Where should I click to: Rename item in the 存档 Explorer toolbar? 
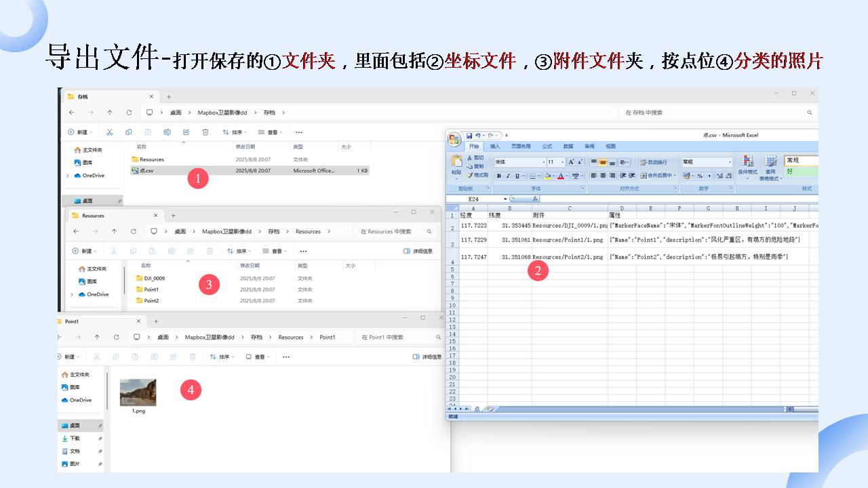tap(167, 132)
